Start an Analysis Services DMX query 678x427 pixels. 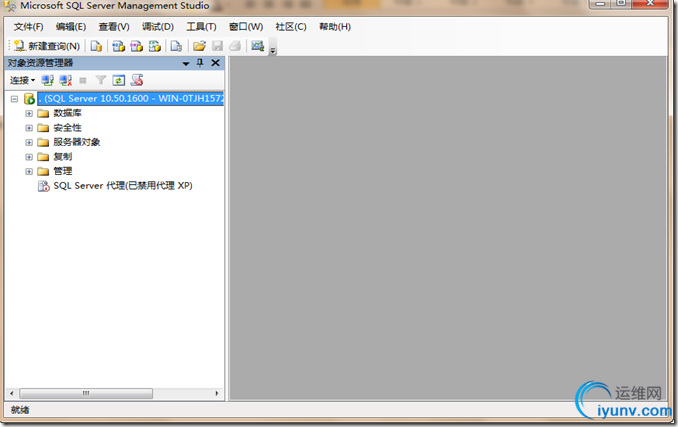[137, 46]
